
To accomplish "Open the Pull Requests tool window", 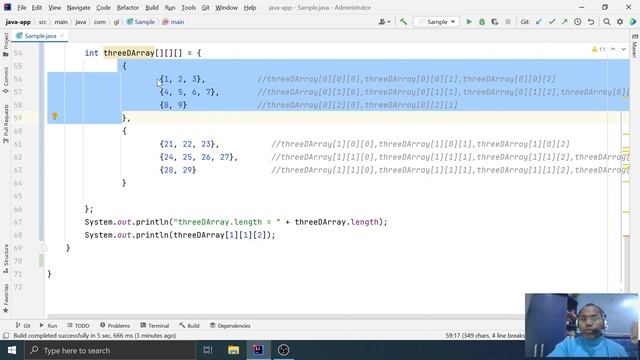I will pyautogui.click(x=6, y=124).
